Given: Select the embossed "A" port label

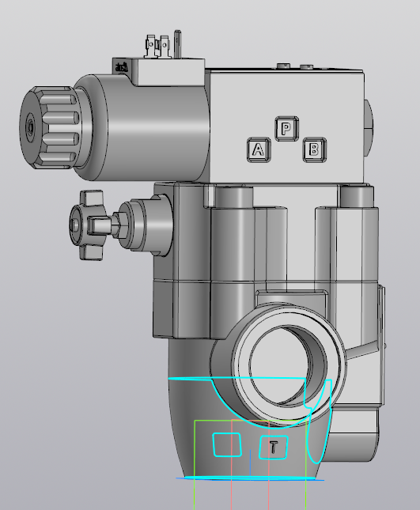Looking at the screenshot, I should (x=259, y=149).
